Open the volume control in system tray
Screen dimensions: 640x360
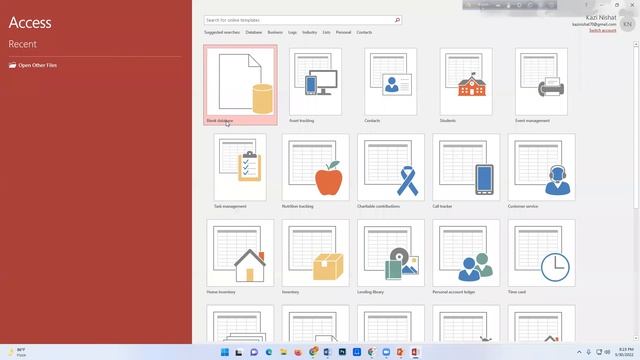[607, 352]
